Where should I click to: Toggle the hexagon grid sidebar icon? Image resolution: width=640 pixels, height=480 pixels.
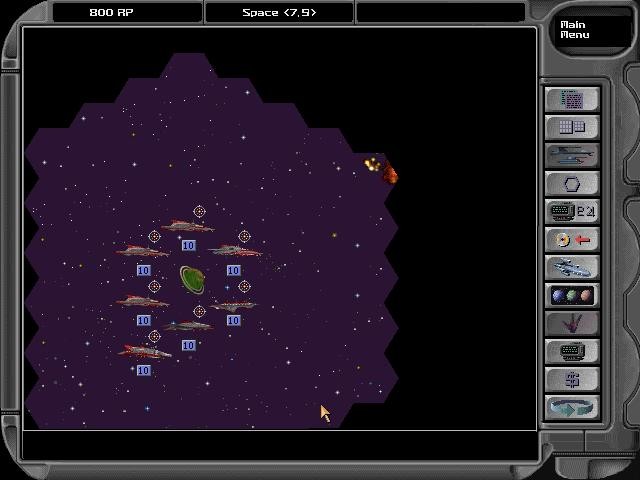tap(572, 184)
